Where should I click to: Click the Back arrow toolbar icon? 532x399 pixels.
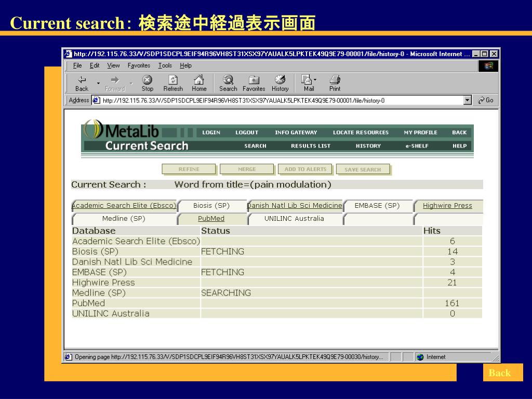(x=82, y=79)
